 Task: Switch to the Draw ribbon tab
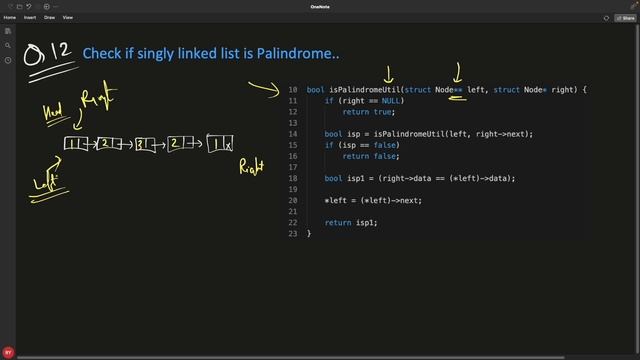pos(49,18)
